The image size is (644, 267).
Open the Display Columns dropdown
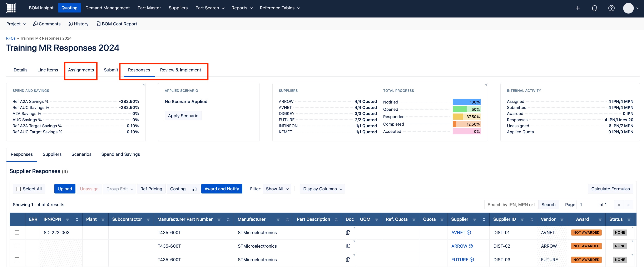322,189
